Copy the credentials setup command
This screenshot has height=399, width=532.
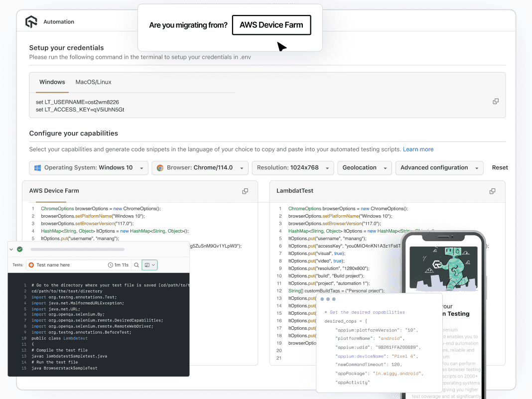click(x=496, y=101)
